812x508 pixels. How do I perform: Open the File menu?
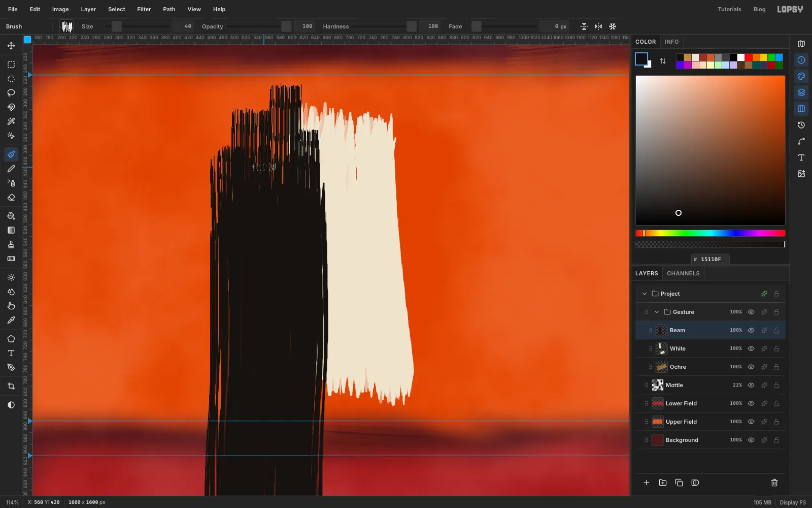pyautogui.click(x=13, y=9)
